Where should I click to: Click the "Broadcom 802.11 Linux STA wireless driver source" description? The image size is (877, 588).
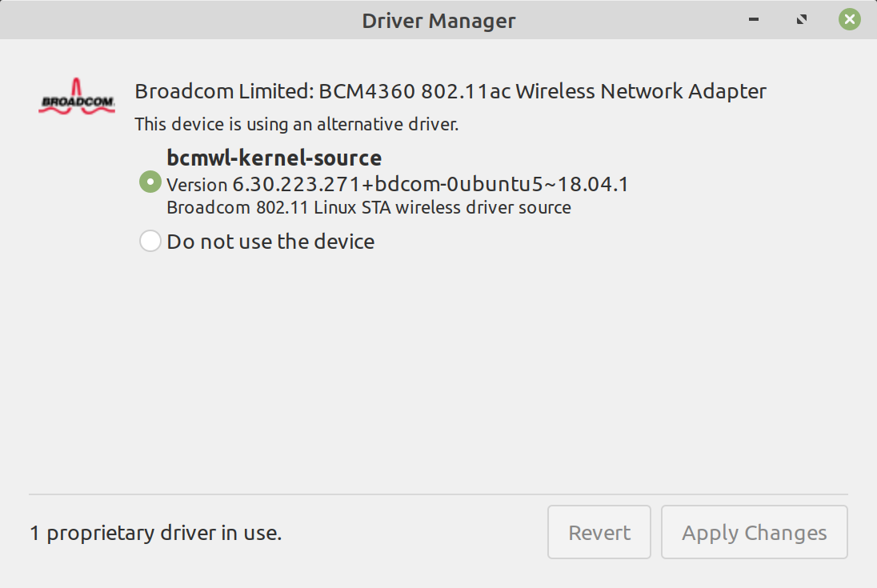(x=369, y=207)
